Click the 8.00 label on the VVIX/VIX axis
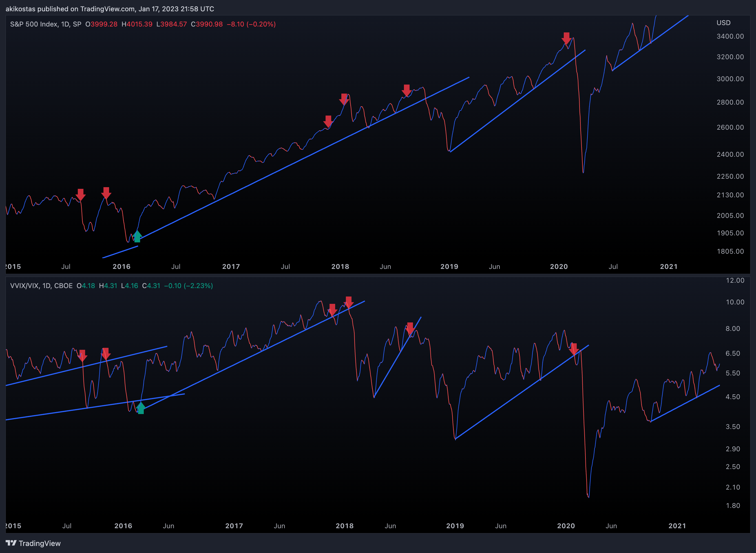The image size is (756, 553). pyautogui.click(x=733, y=328)
